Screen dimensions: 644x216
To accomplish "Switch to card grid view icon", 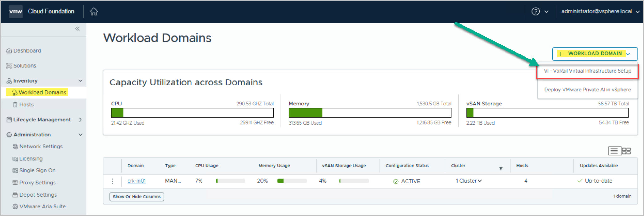I will pyautogui.click(x=626, y=151).
